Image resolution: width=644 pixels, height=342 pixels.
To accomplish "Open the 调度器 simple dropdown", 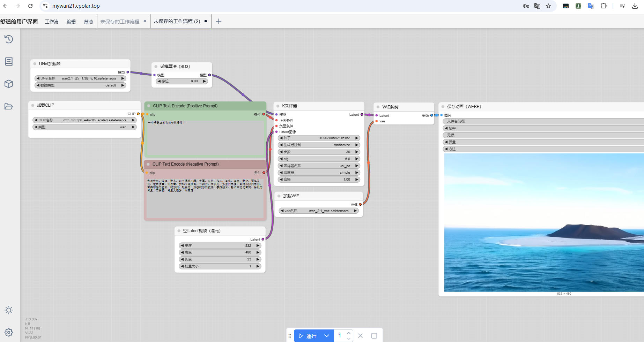I will pos(319,173).
